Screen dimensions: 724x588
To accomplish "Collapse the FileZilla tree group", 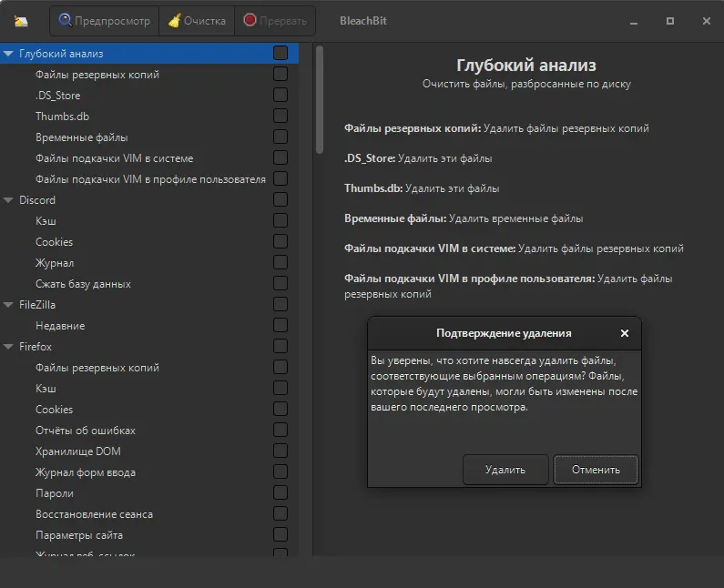I will pos(8,305).
